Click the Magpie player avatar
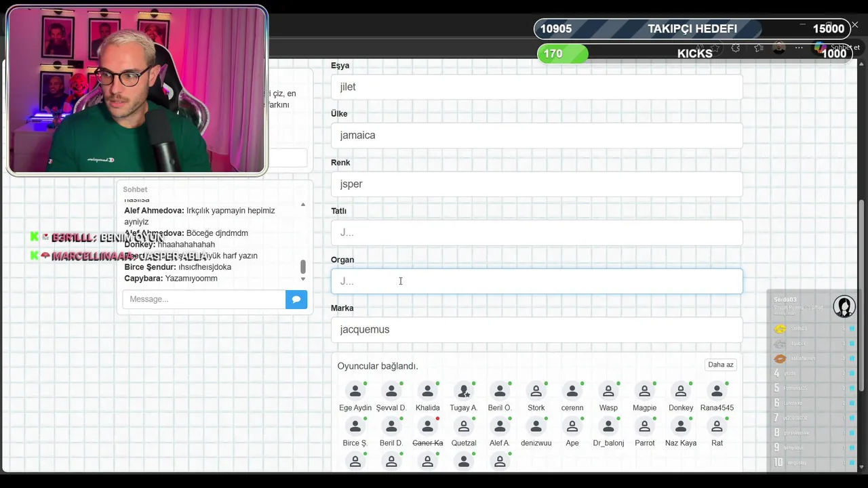868x488 pixels. click(644, 390)
